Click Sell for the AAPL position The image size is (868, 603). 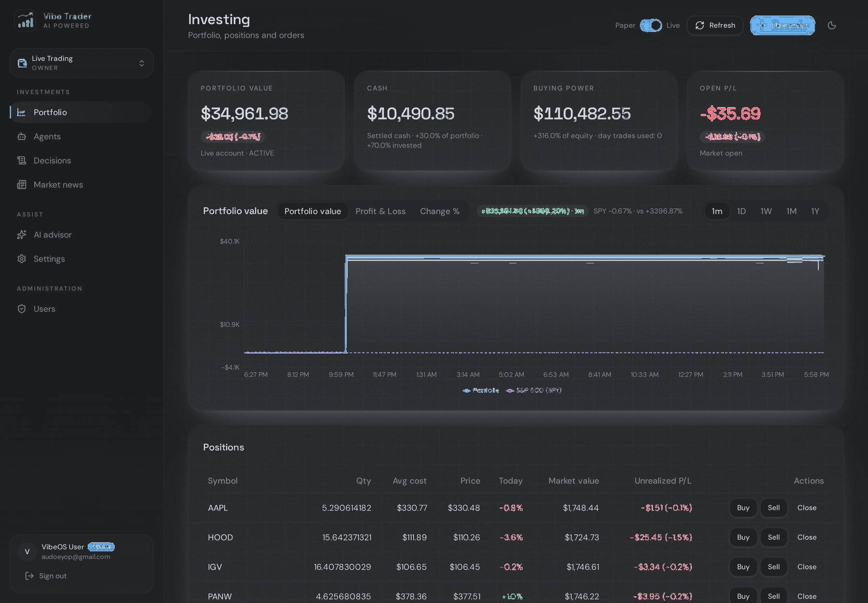coord(773,508)
